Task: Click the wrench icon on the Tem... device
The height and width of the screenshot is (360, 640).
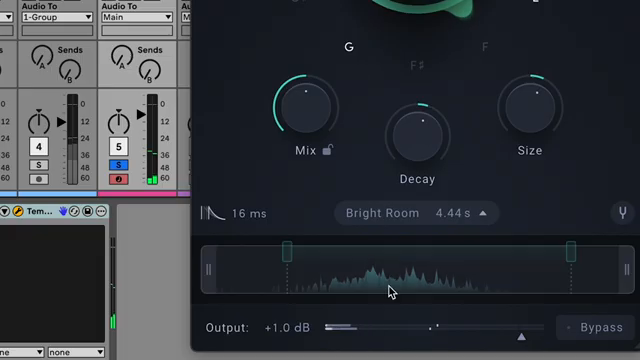Action: 18,211
